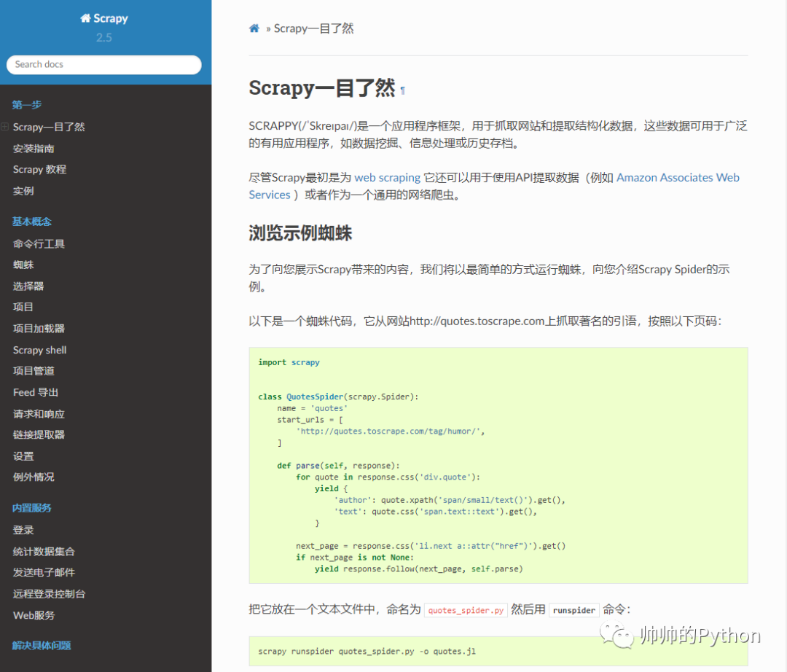This screenshot has height=672, width=787.
Task: Open the Scrapy 教程 sidebar page
Action: (x=39, y=170)
